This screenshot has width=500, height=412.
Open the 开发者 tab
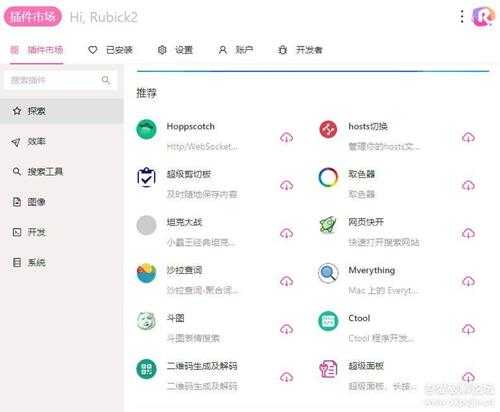tap(300, 50)
